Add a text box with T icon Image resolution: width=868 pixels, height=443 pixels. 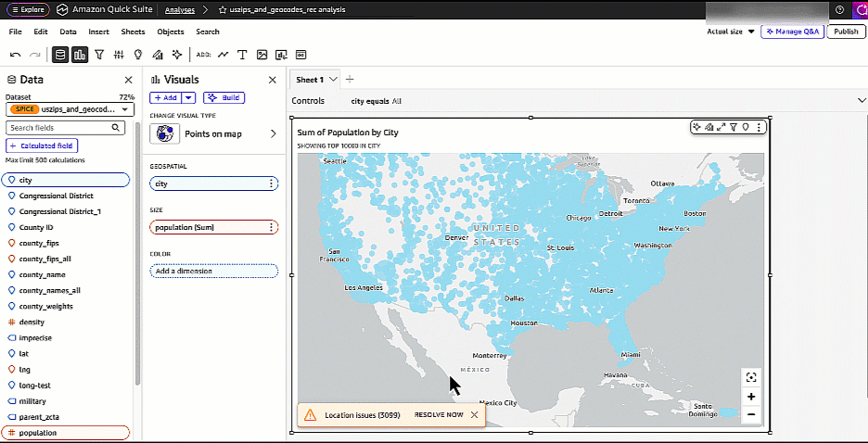click(243, 55)
